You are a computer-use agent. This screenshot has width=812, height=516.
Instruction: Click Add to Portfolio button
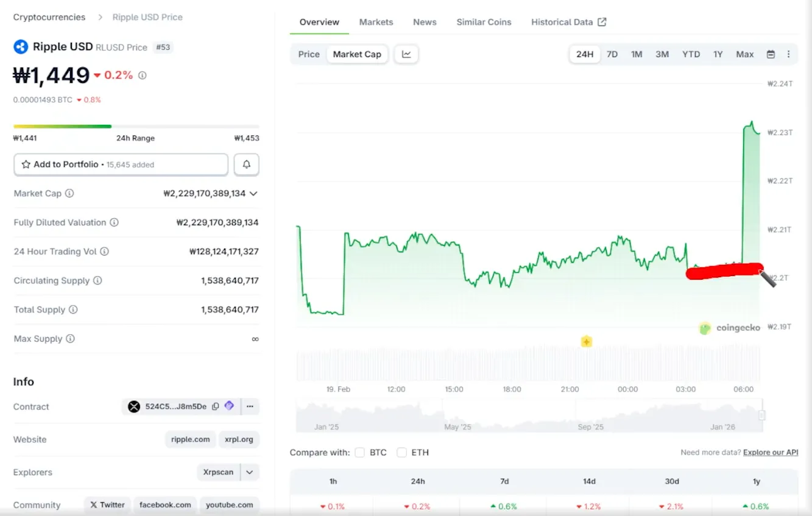121,164
